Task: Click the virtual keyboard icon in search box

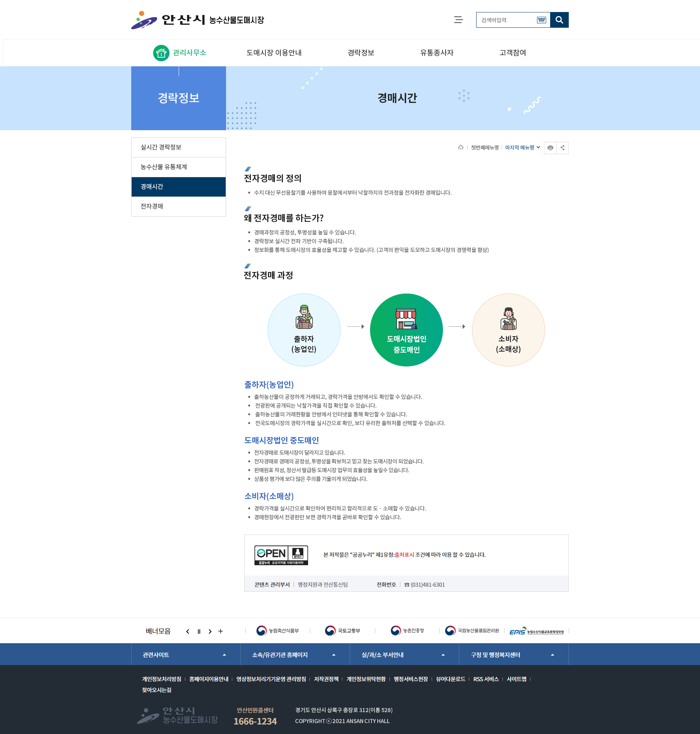Action: (x=541, y=20)
